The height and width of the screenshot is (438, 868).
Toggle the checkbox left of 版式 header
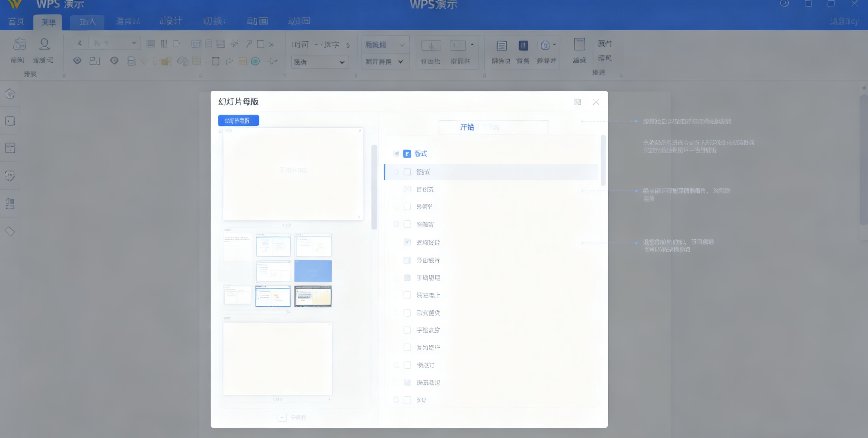tap(396, 154)
